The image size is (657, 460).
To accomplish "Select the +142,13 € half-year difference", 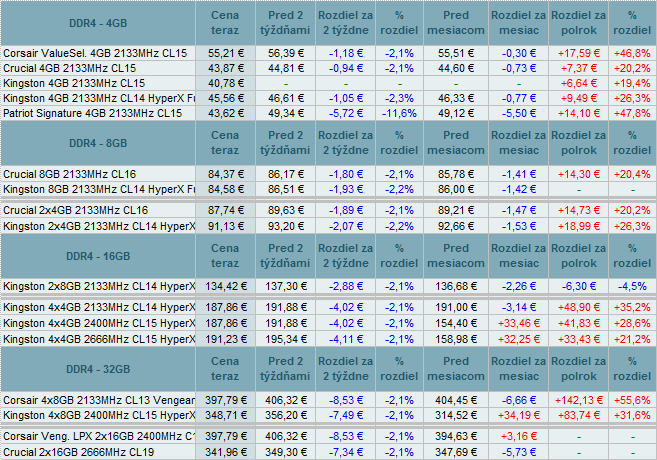I will 579,401.
